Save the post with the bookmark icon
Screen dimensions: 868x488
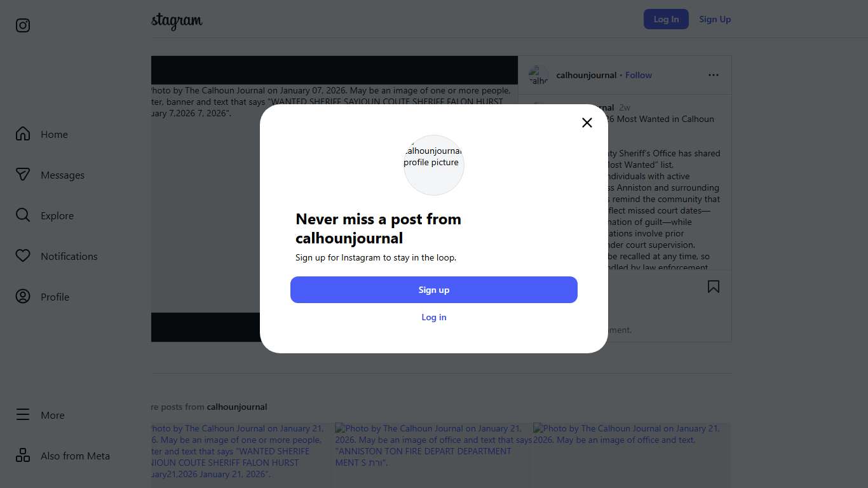coord(714,287)
